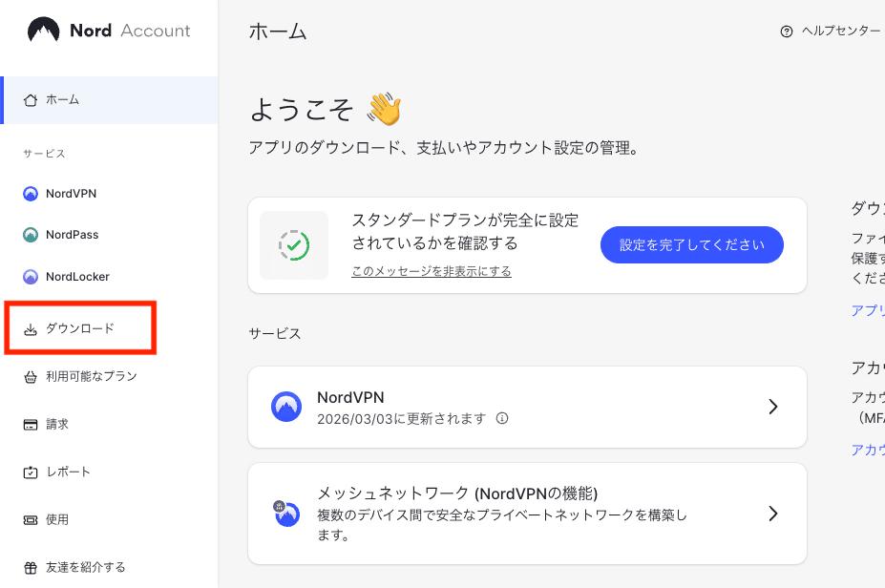Click the help question mark icon
Image resolution: width=885 pixels, height=588 pixels.
(x=787, y=31)
